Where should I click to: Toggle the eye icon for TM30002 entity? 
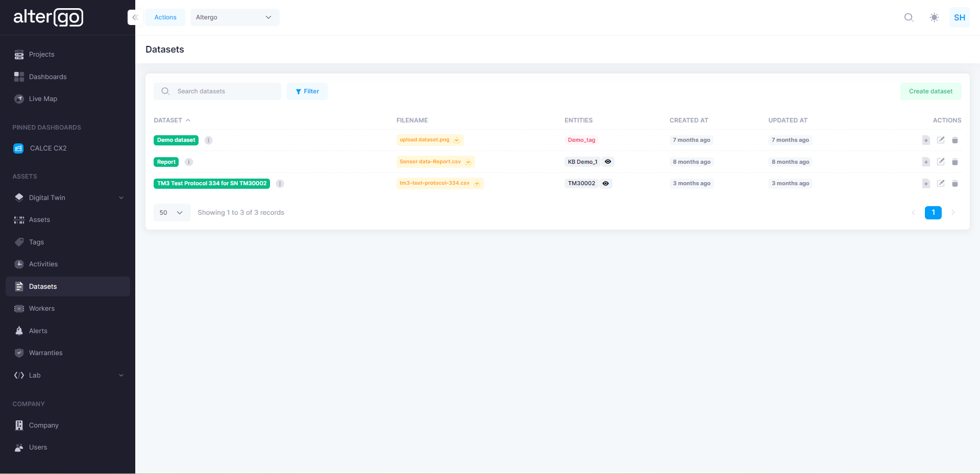(605, 184)
